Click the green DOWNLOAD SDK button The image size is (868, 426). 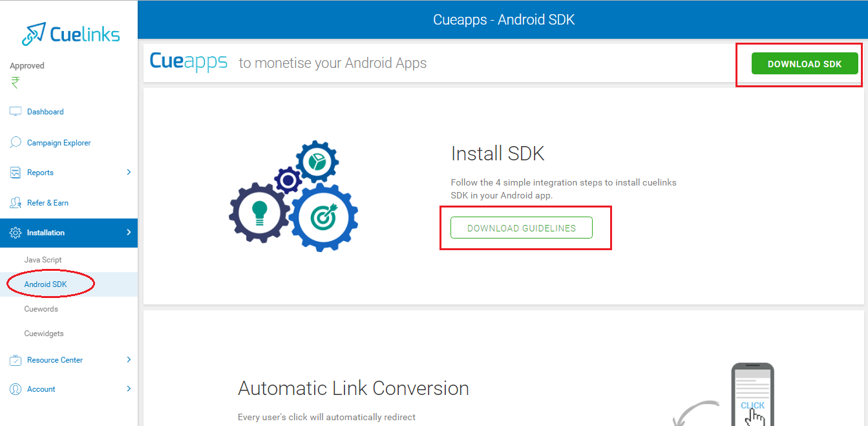(x=805, y=64)
